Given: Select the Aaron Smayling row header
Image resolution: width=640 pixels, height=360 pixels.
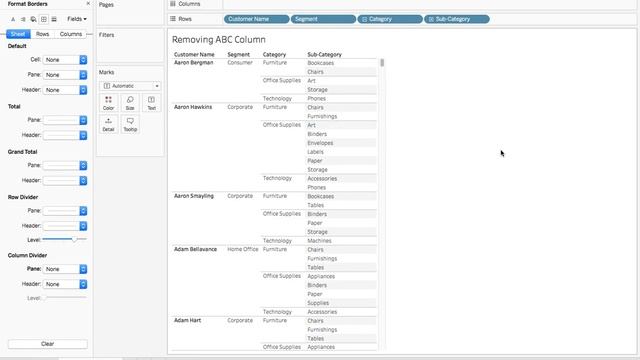Looking at the screenshot, I should pyautogui.click(x=194, y=196).
